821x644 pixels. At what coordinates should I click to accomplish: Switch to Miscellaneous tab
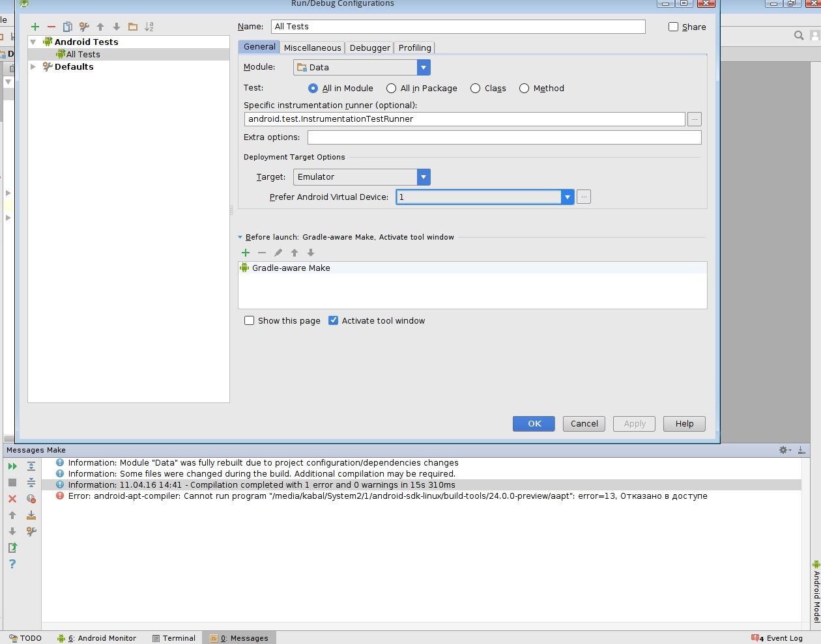pos(313,48)
